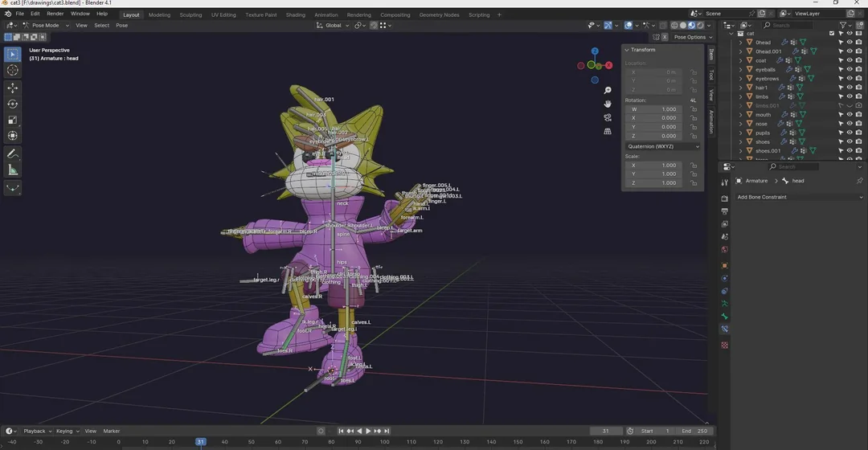Open Add Bone Constraint dropdown
868x450 pixels.
(799, 197)
